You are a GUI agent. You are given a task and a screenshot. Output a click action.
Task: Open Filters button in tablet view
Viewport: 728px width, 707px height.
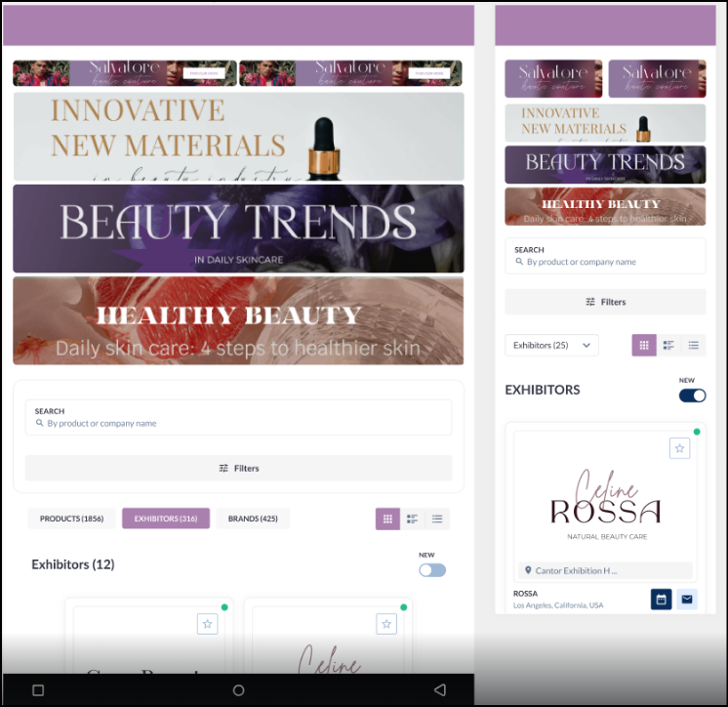(x=239, y=468)
